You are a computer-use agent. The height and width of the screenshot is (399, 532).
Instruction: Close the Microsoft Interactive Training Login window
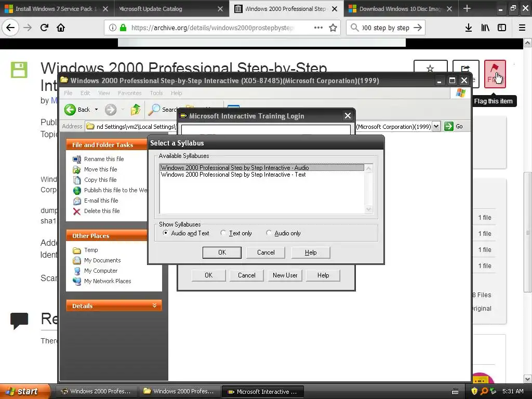[x=348, y=116]
